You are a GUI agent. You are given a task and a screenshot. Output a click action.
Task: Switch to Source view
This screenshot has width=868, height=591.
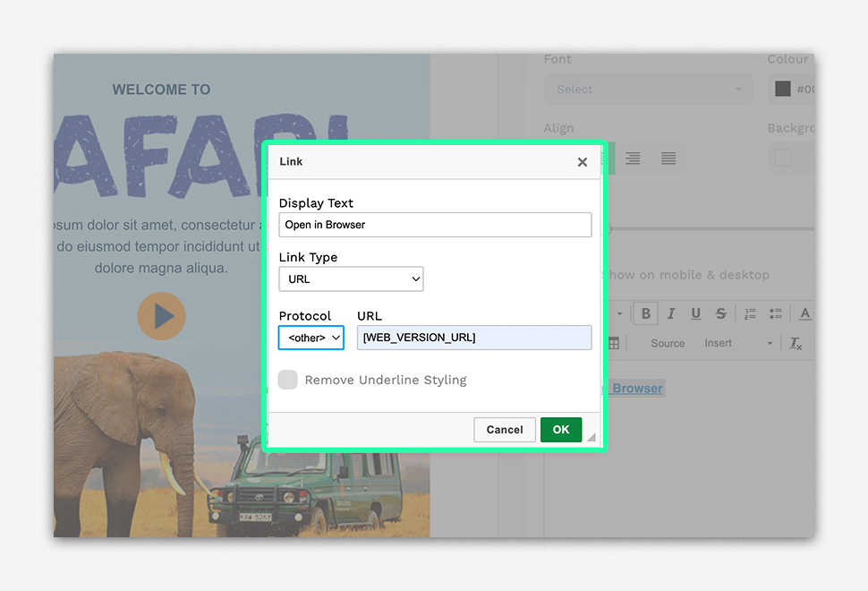[668, 343]
